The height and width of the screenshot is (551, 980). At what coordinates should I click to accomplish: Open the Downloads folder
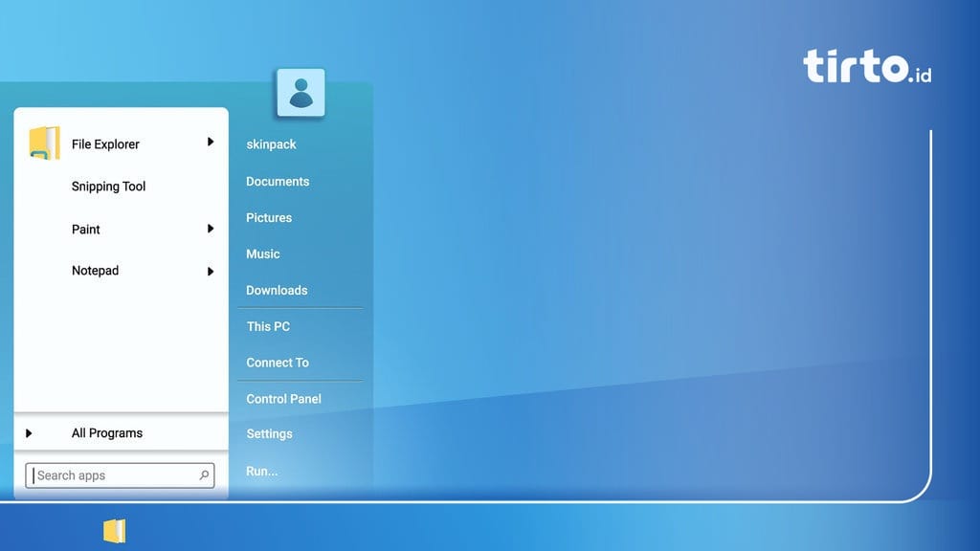(277, 290)
